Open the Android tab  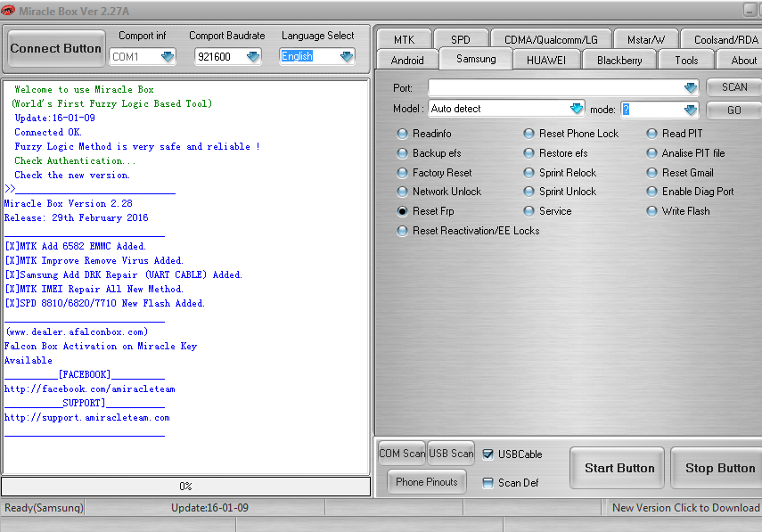click(x=407, y=61)
